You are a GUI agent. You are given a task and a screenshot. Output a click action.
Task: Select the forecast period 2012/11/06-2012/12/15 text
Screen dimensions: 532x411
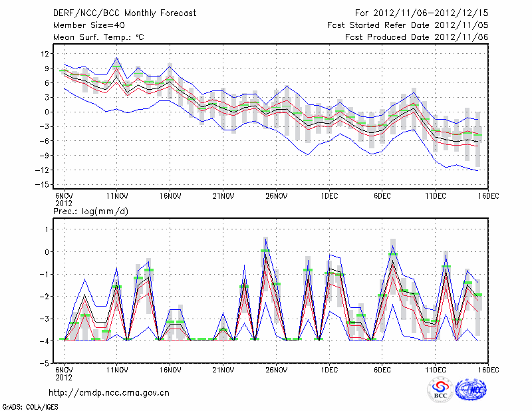coord(422,13)
